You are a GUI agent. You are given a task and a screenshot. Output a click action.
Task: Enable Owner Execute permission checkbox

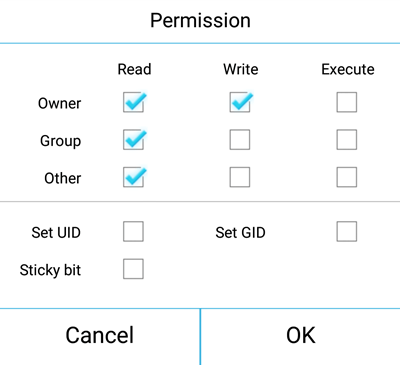click(x=347, y=102)
